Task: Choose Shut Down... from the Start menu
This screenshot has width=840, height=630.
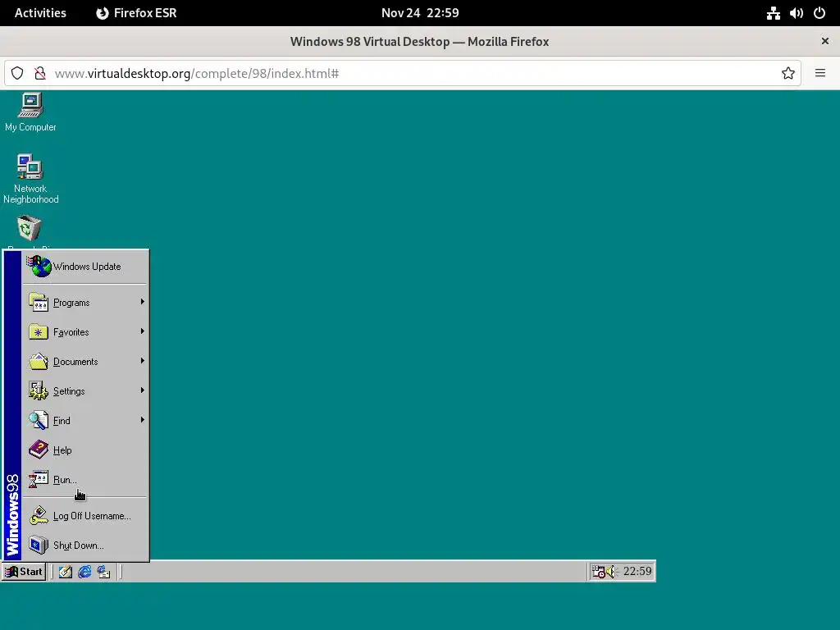Action: 85,546
